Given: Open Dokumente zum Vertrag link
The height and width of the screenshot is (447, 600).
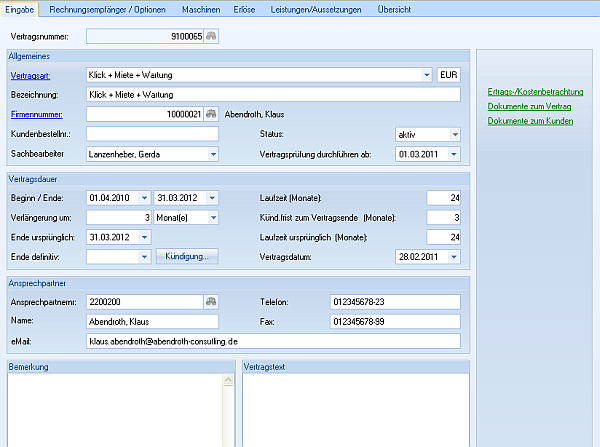Looking at the screenshot, I should pos(529,106).
